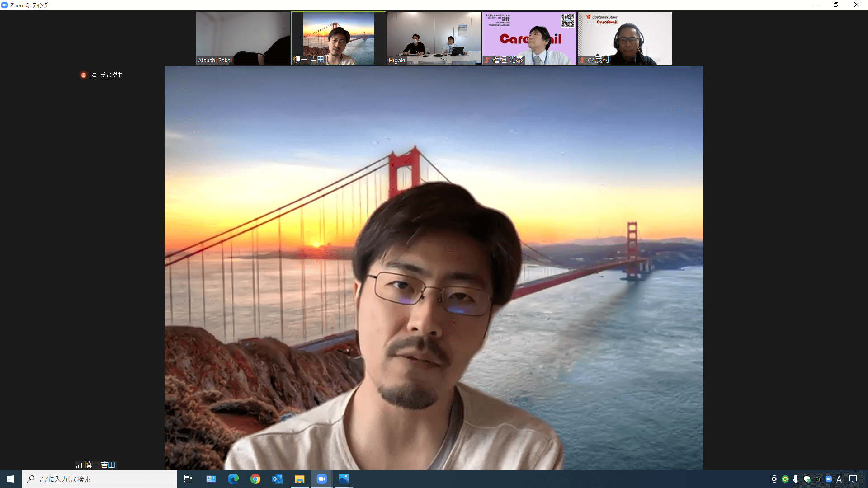Switch input mode with IME A indicator
The image size is (868, 488).
839,479
